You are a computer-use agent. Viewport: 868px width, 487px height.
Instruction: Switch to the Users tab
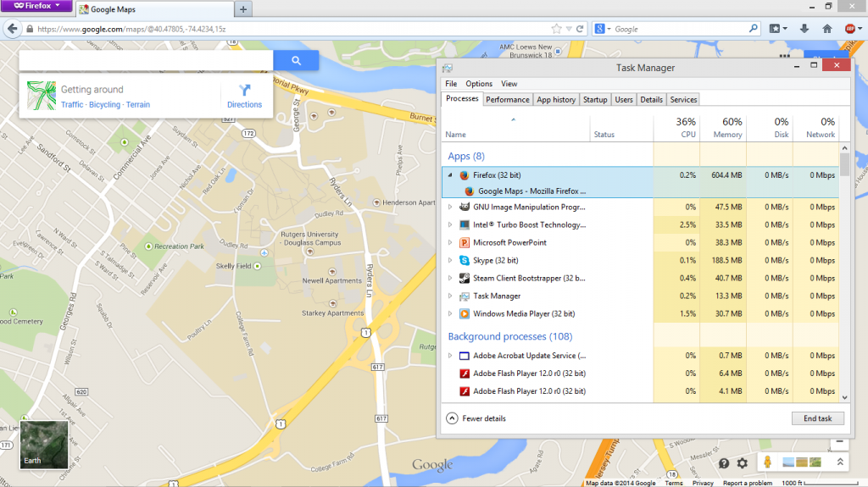coord(624,100)
